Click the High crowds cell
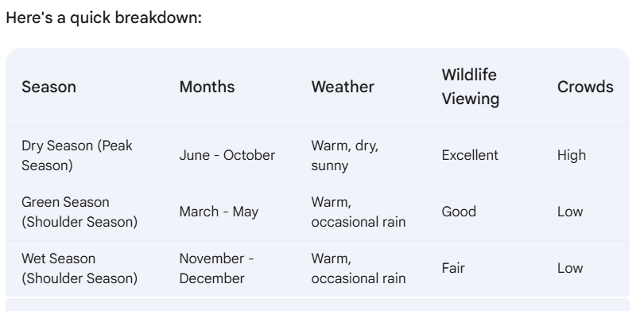This screenshot has height=311, width=644. pyautogui.click(x=572, y=155)
